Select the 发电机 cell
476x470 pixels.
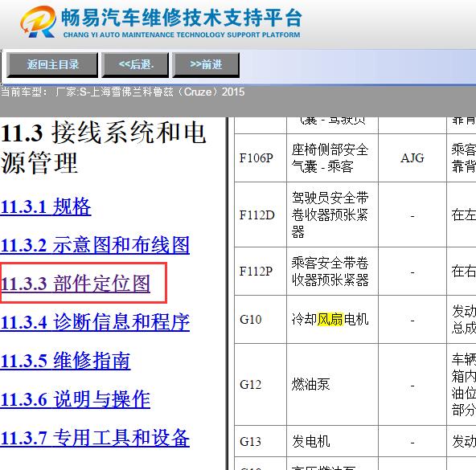coord(332,441)
